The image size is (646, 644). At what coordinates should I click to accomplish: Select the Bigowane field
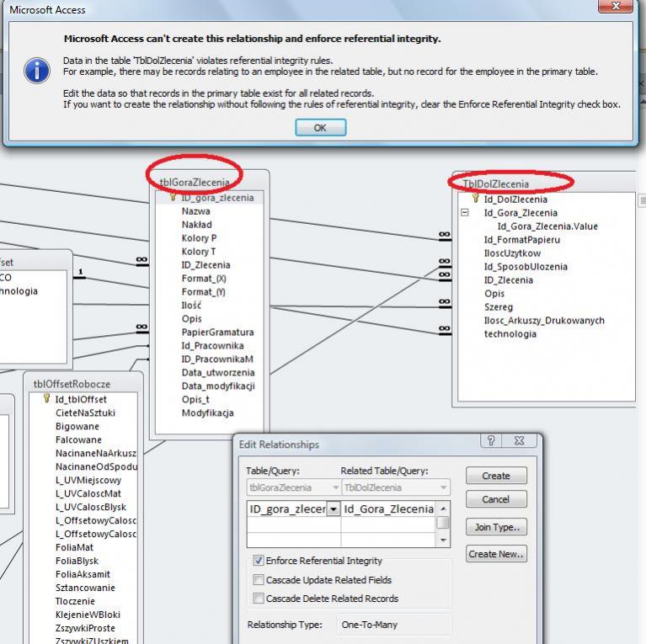point(77,426)
